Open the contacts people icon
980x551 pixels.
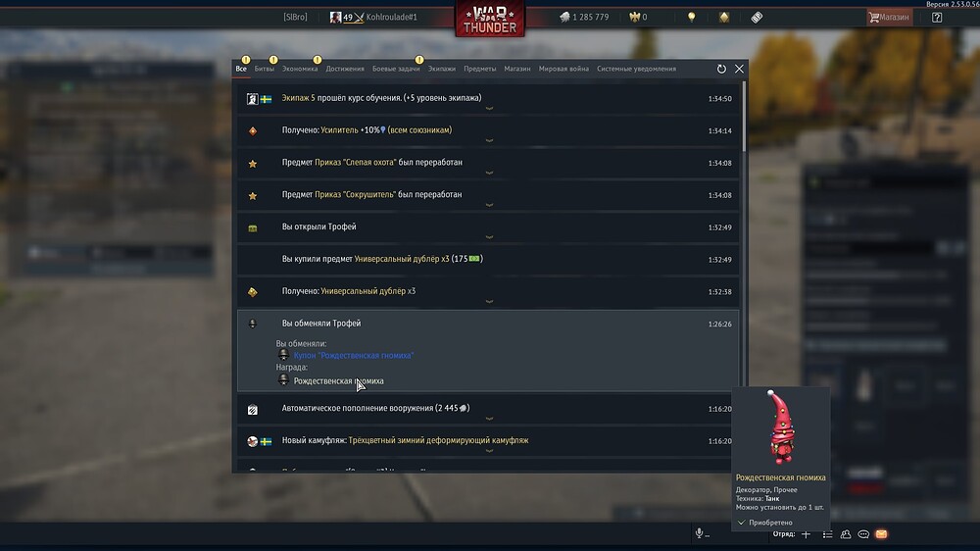pos(846,534)
